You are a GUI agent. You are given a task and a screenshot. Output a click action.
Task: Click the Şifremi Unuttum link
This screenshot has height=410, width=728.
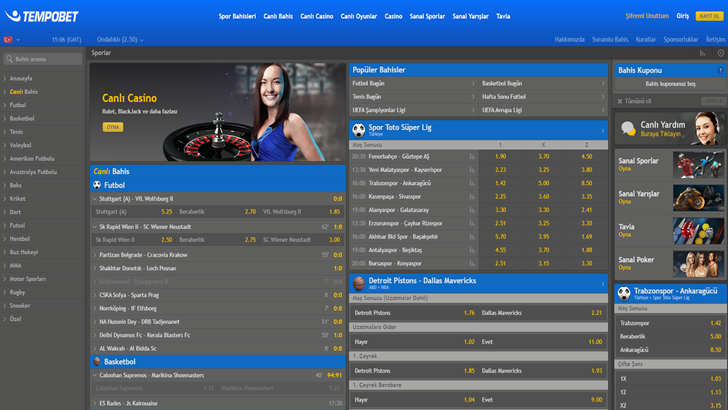tap(647, 16)
